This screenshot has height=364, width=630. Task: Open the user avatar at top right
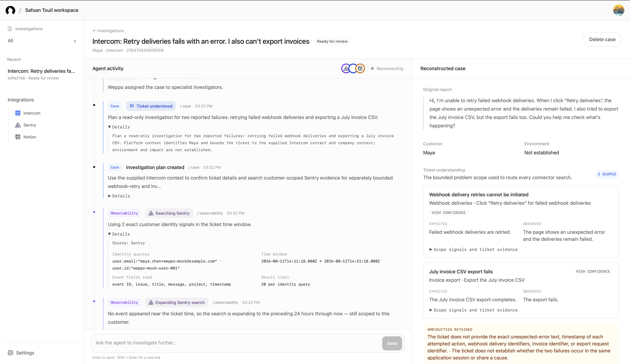(618, 10)
